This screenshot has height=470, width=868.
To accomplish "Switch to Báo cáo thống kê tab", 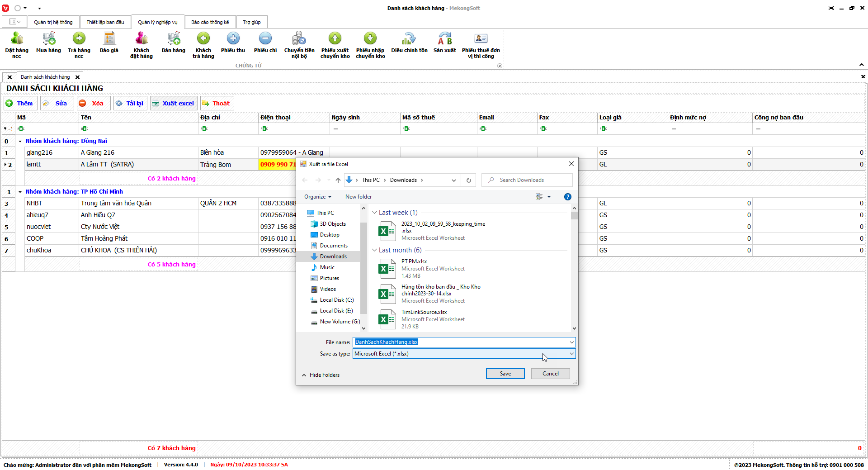I will click(210, 22).
